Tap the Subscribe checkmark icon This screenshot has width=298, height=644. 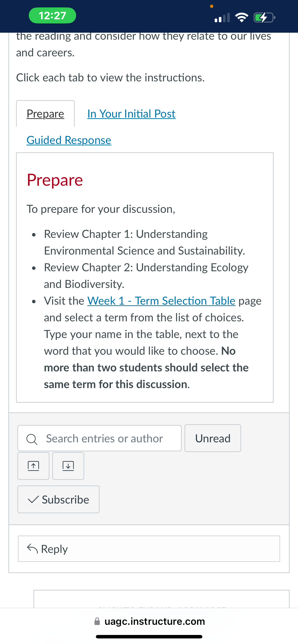(x=33, y=500)
